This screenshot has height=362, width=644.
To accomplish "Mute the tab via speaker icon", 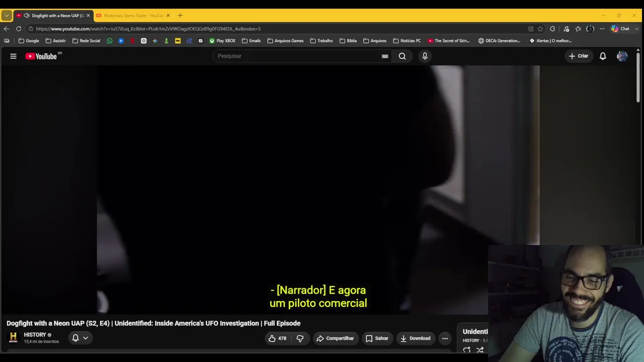I will tap(27, 16).
